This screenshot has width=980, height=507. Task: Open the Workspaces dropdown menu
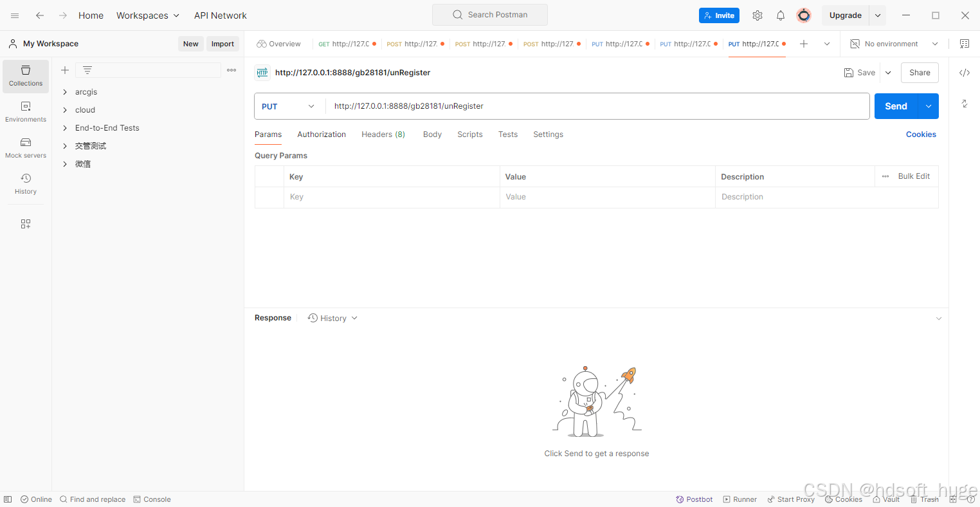148,15
